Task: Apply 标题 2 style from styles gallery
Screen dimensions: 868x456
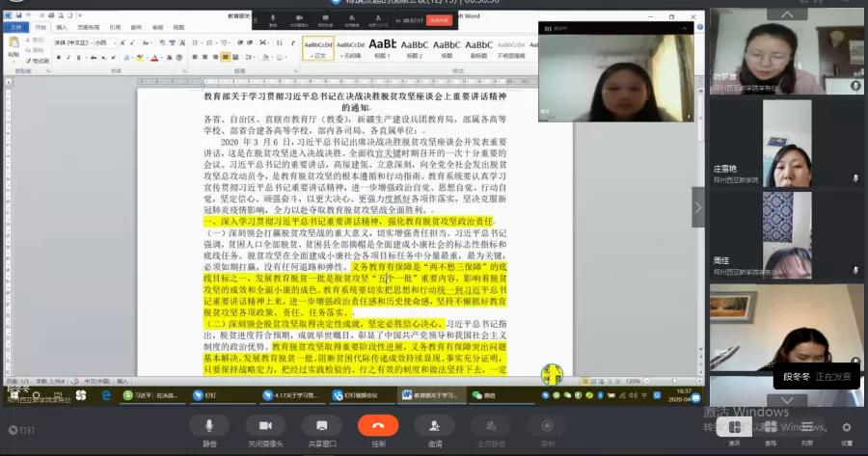Action: 415,48
